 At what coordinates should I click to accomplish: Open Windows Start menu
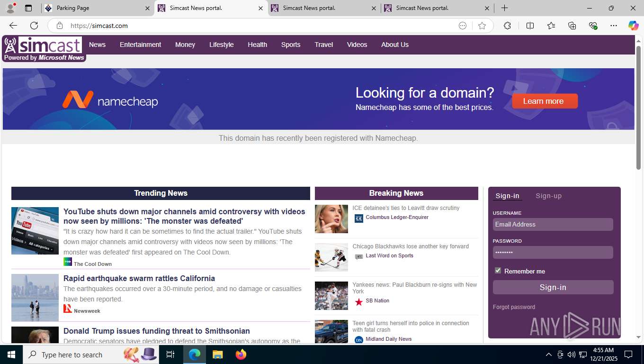tap(11, 355)
